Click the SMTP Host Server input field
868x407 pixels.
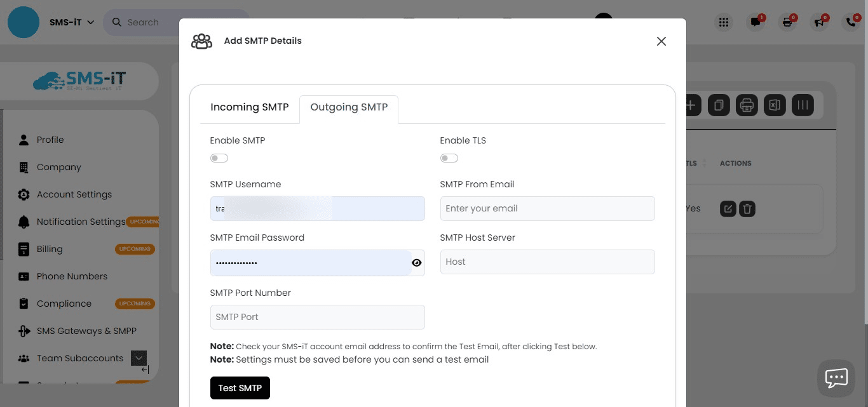point(547,262)
